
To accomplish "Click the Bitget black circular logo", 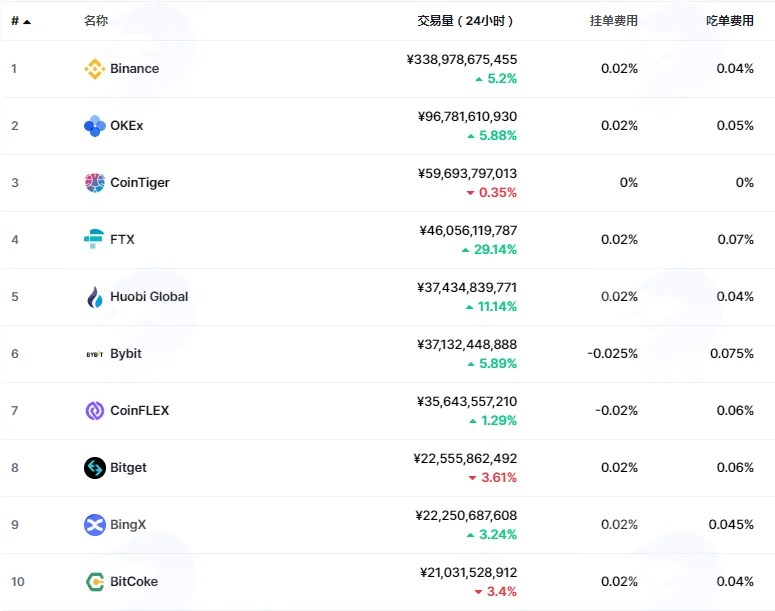I will (94, 468).
